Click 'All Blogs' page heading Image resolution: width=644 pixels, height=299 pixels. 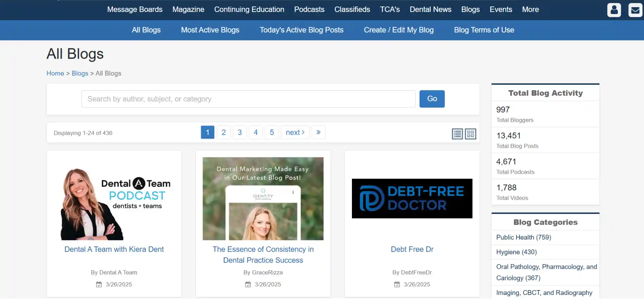(x=75, y=54)
